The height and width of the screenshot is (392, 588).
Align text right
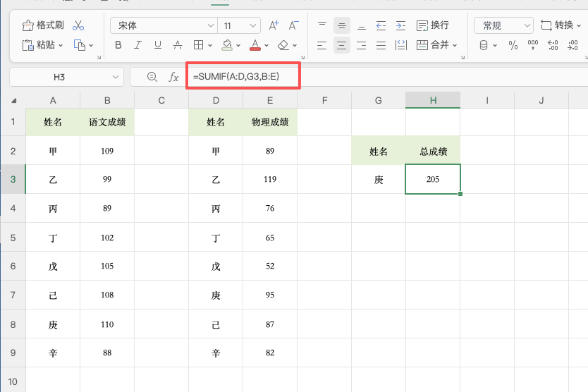(362, 45)
